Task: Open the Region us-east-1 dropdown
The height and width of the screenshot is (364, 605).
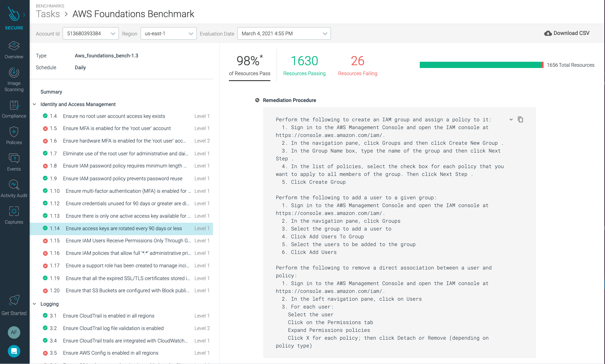Action: pos(168,33)
